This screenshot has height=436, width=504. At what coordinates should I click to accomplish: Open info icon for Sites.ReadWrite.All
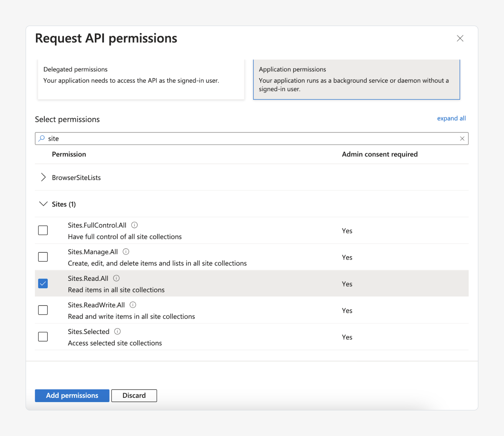(133, 305)
